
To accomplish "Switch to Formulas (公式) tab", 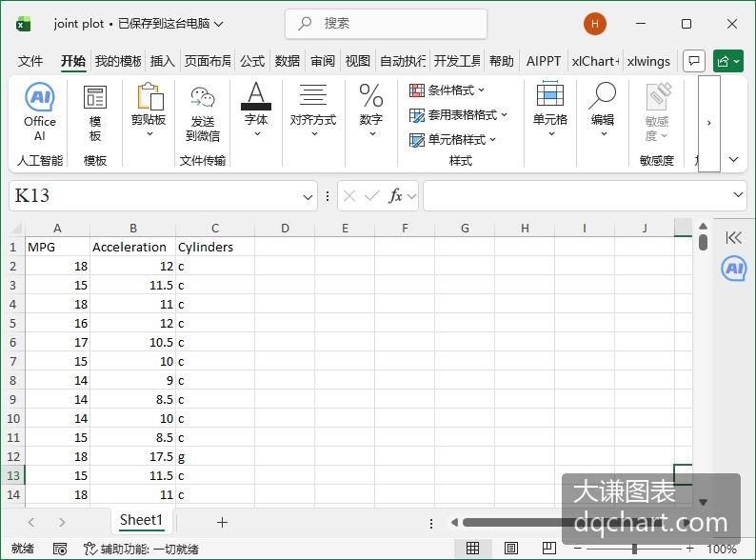I will (252, 61).
